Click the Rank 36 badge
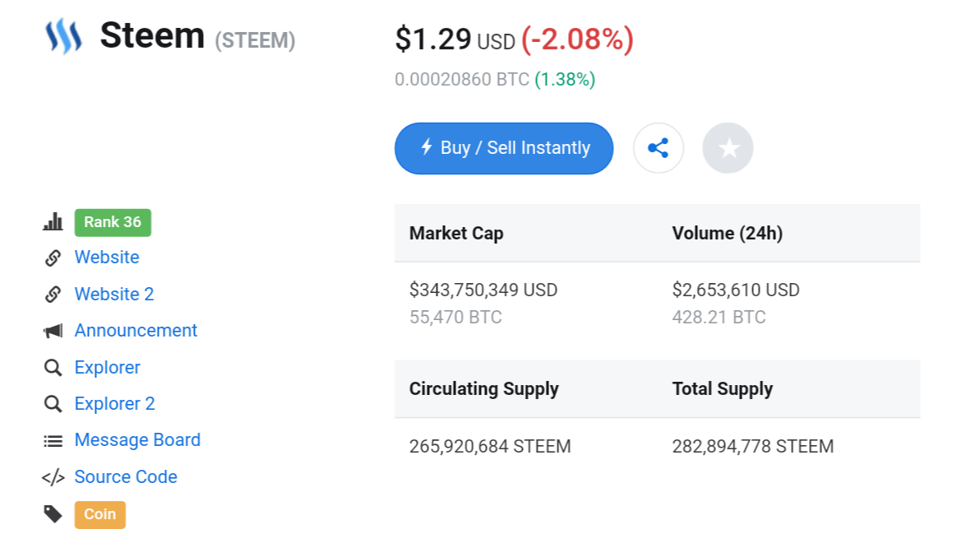Viewport: 980px width, 548px height. 113,222
